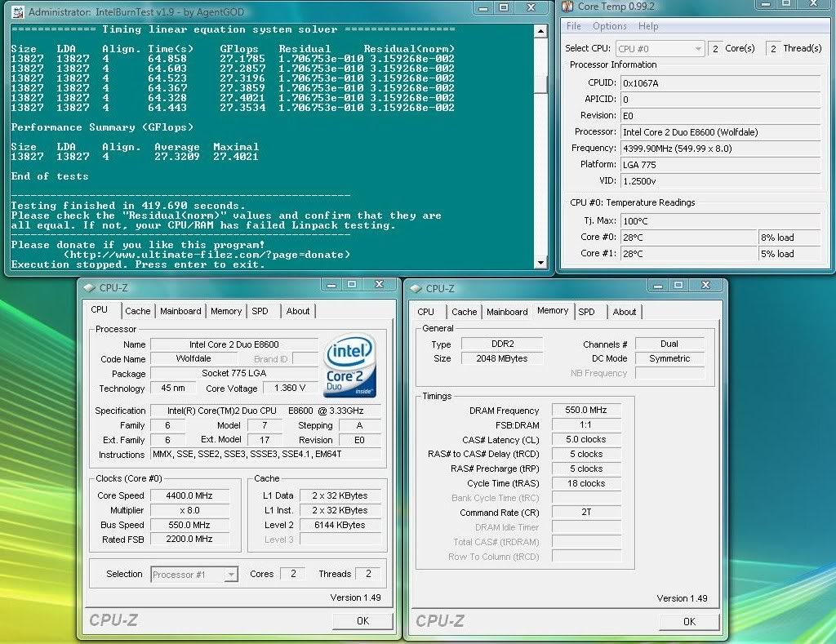Open the Help menu in Core Temp

pos(647,26)
